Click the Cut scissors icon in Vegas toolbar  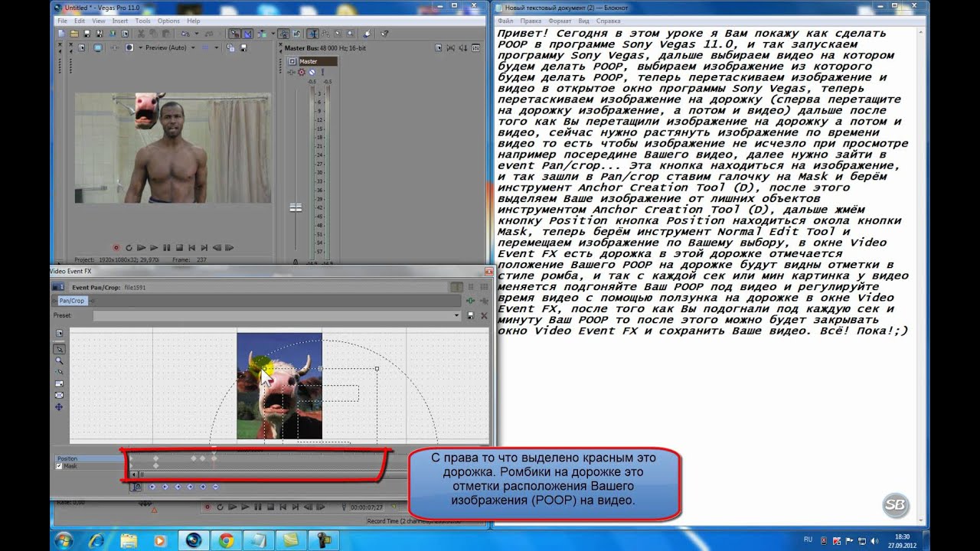(x=141, y=34)
